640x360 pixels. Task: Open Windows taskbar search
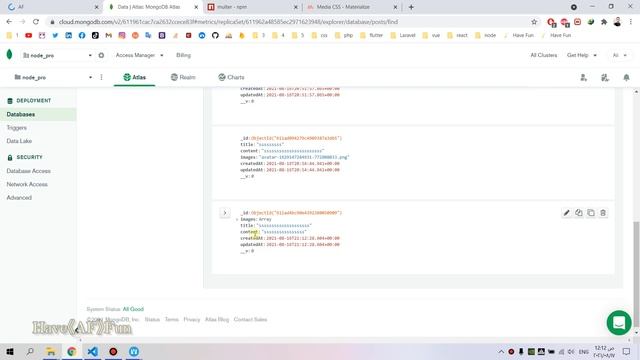click(x=30, y=351)
